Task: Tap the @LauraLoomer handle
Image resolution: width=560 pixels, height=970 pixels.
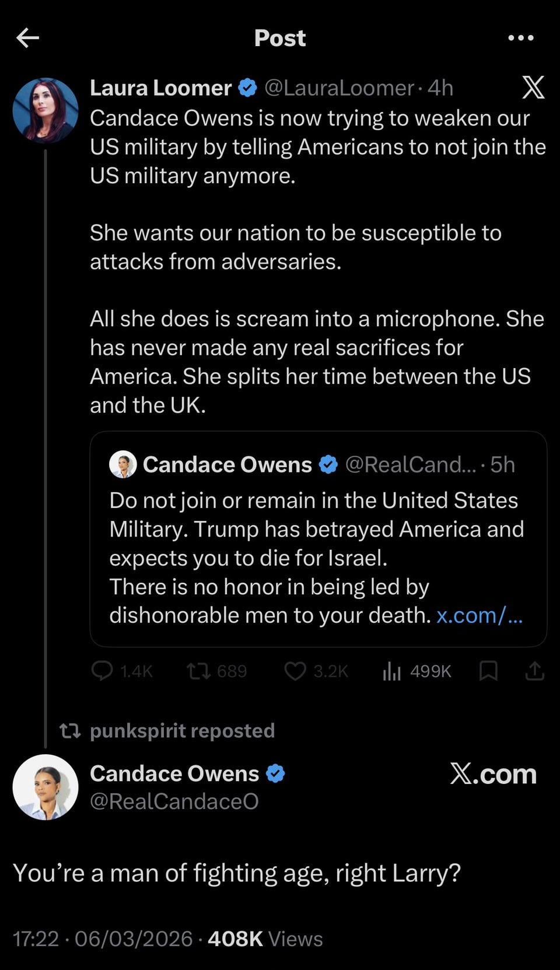Action: pyautogui.click(x=339, y=87)
